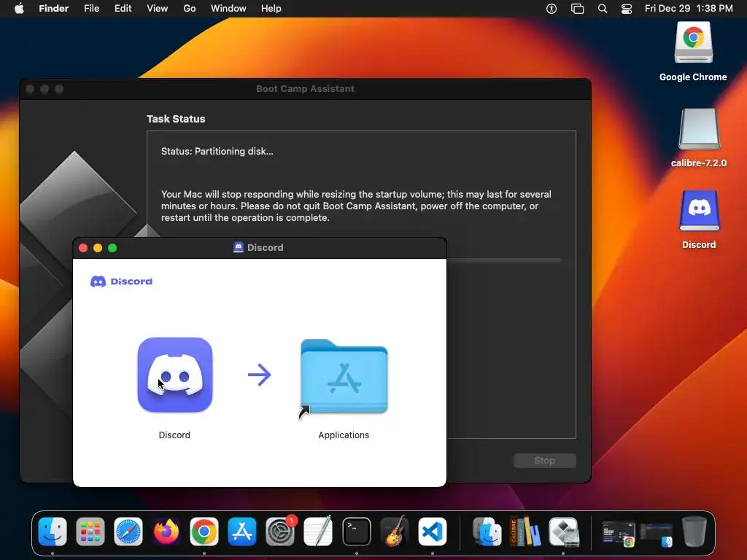This screenshot has height=560, width=747.
Task: Click the Boot Camp Assistant title bar
Action: (x=306, y=89)
